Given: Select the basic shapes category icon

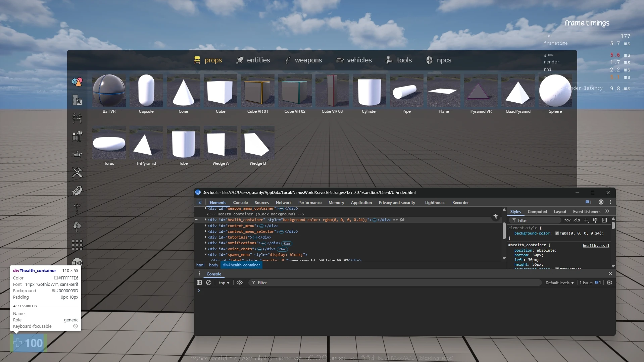Looking at the screenshot, I should [77, 82].
